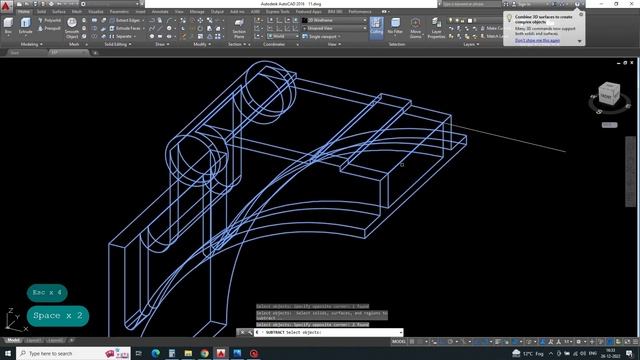Click the SUBTRACT command line input
This screenshot has height=360, width=640.
point(329,332)
